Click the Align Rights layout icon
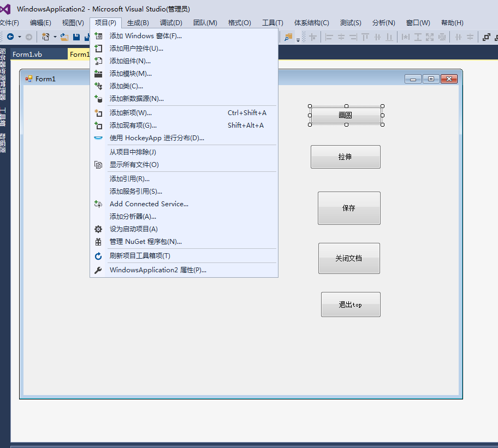The width and height of the screenshot is (498, 448). pos(353,37)
